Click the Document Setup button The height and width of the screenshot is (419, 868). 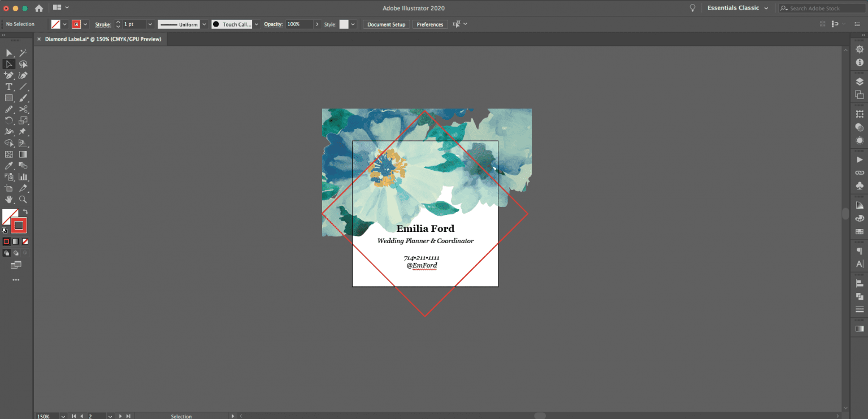click(387, 24)
